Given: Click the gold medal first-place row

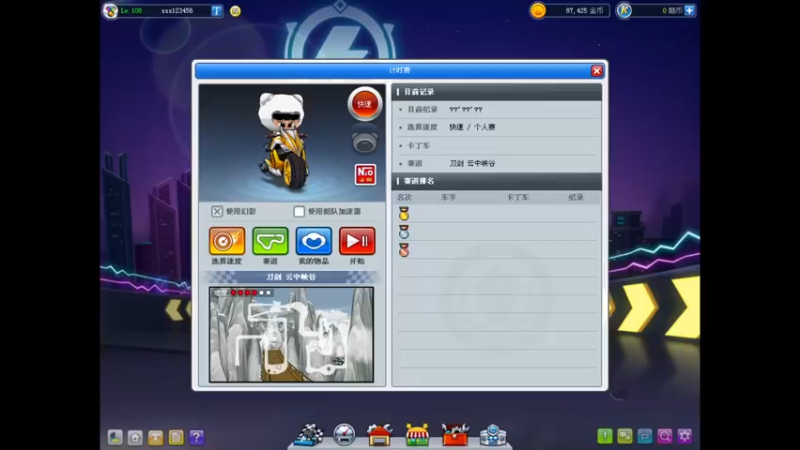Looking at the screenshot, I should pos(497,214).
